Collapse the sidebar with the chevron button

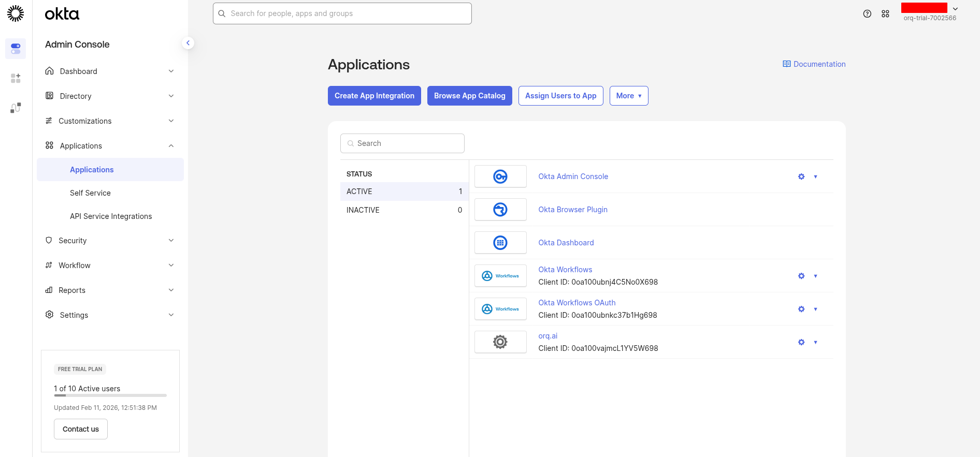tap(188, 43)
